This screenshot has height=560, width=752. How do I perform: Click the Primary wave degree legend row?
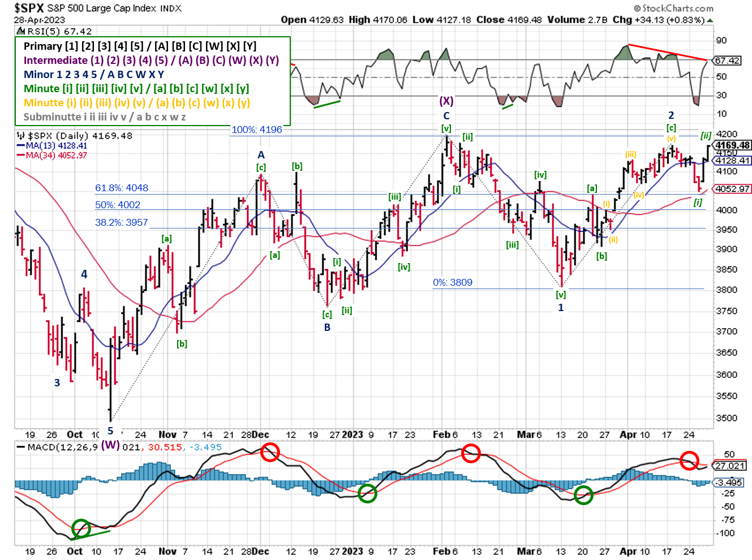click(140, 46)
